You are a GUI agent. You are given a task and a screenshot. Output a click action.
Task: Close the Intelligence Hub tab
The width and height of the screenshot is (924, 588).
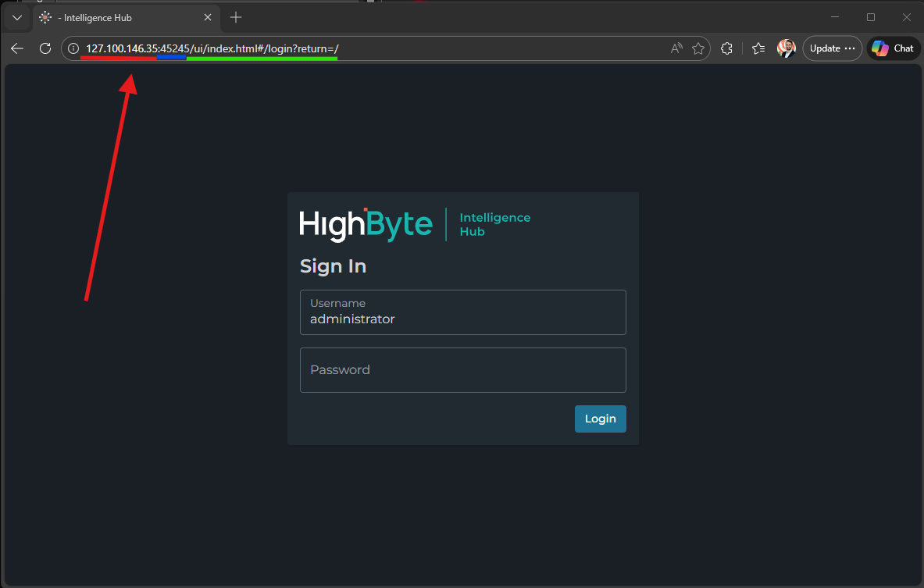point(207,17)
